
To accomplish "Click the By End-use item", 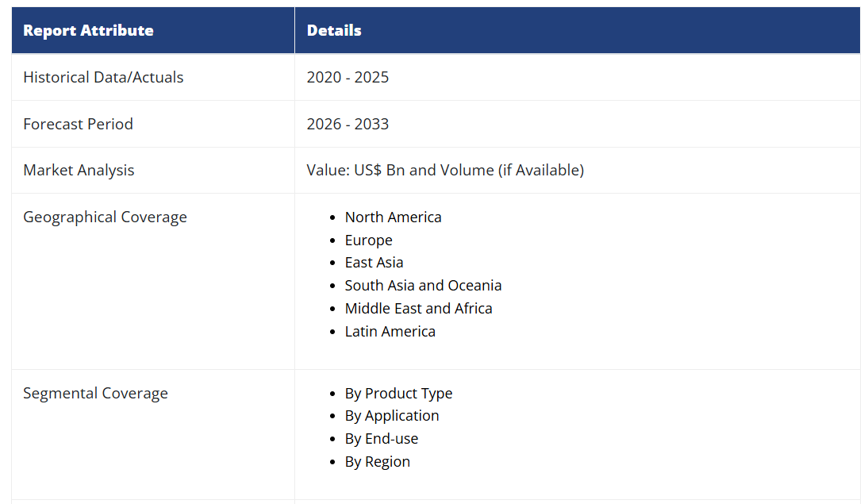I will click(x=381, y=438).
